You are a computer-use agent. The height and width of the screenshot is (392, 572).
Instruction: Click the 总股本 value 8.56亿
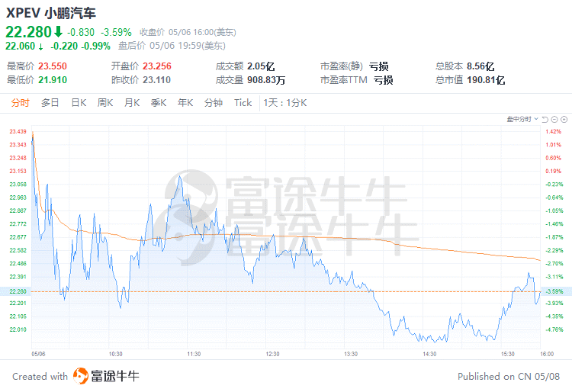click(x=480, y=66)
